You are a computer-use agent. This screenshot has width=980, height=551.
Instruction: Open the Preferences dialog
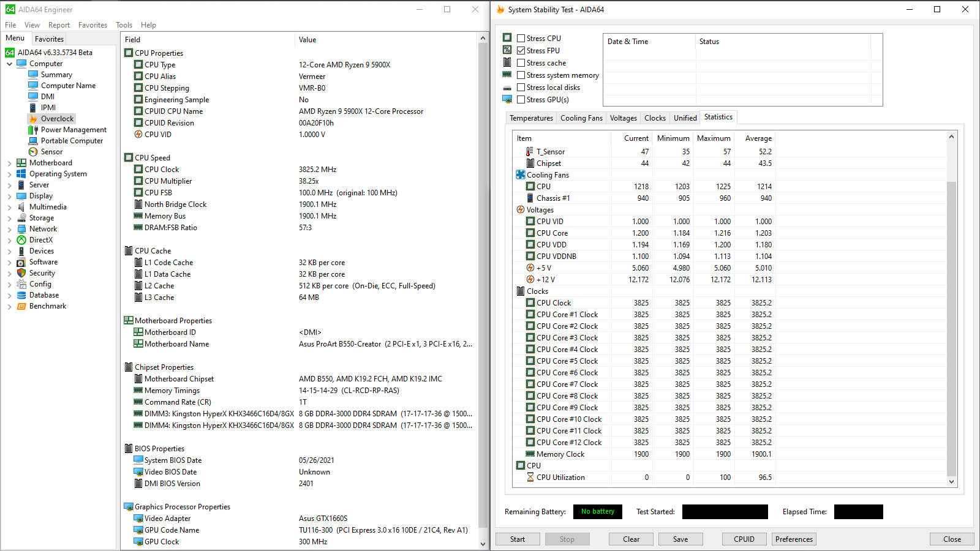[794, 539]
